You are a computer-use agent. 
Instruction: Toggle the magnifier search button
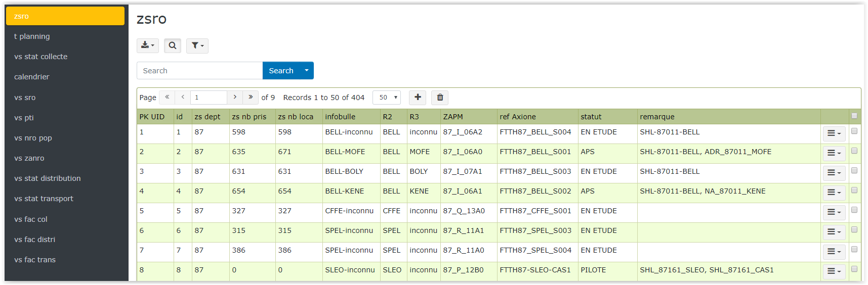pos(173,45)
